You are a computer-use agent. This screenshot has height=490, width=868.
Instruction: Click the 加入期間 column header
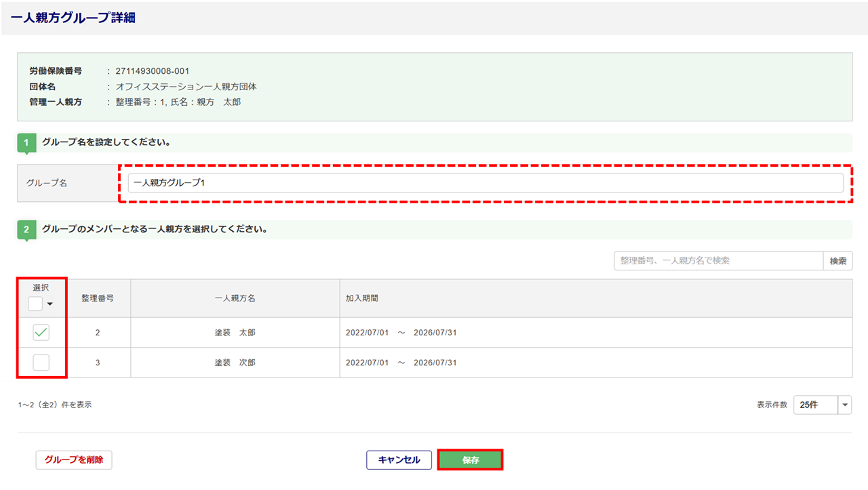point(362,298)
